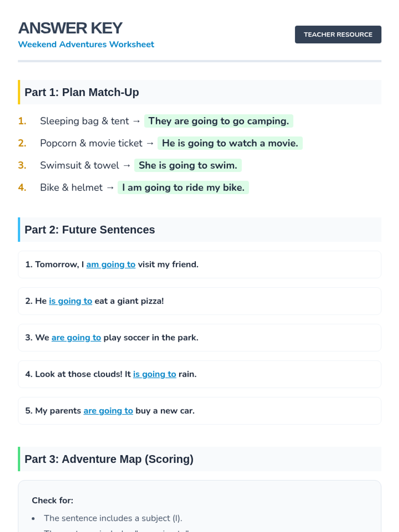Click the TEACHER RESOURCE badge
The width and height of the screenshot is (399, 532).
tap(338, 35)
